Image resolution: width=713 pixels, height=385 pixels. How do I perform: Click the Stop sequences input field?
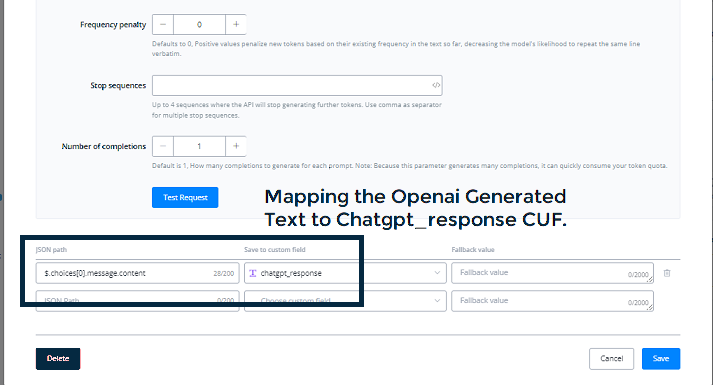tap(297, 85)
